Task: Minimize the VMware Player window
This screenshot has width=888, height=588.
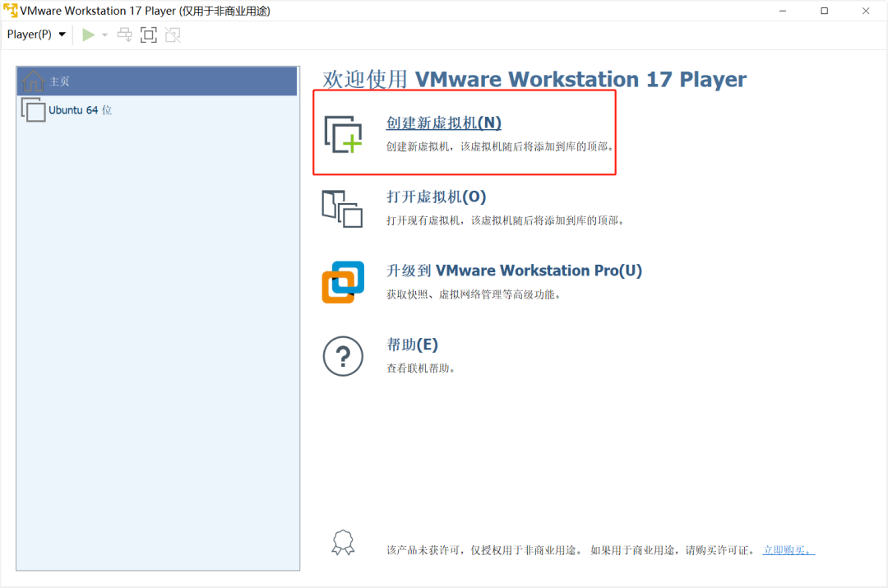Action: pyautogui.click(x=783, y=11)
